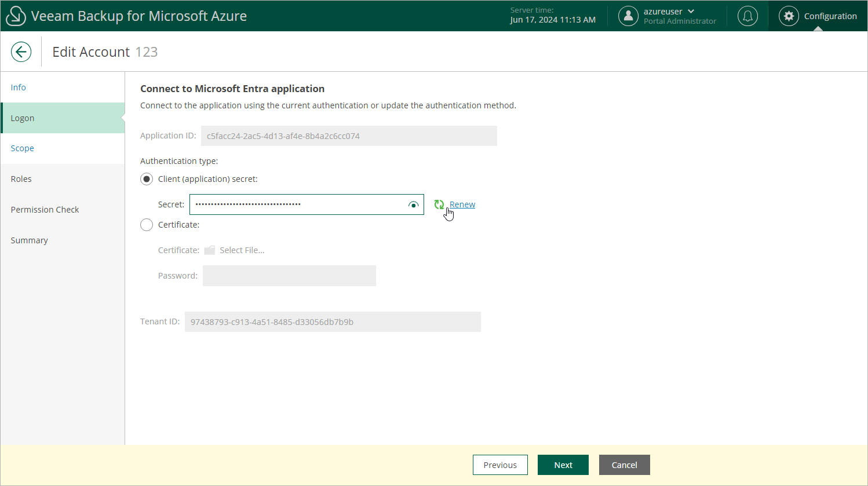868x486 pixels.
Task: Click the Veeam logo icon
Action: [16, 16]
